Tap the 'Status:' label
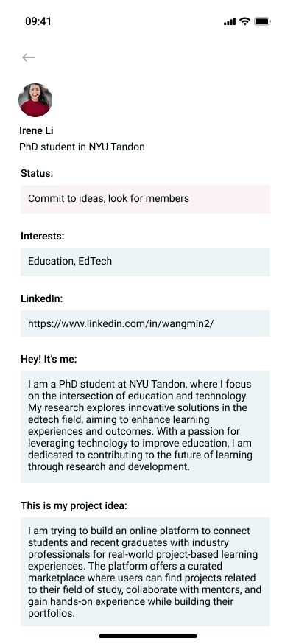 click(x=37, y=173)
